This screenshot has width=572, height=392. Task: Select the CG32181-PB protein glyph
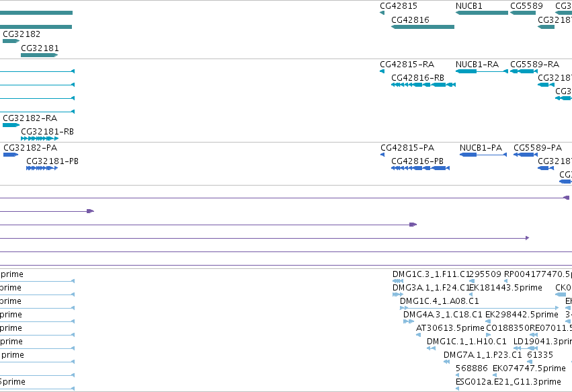[42, 168]
